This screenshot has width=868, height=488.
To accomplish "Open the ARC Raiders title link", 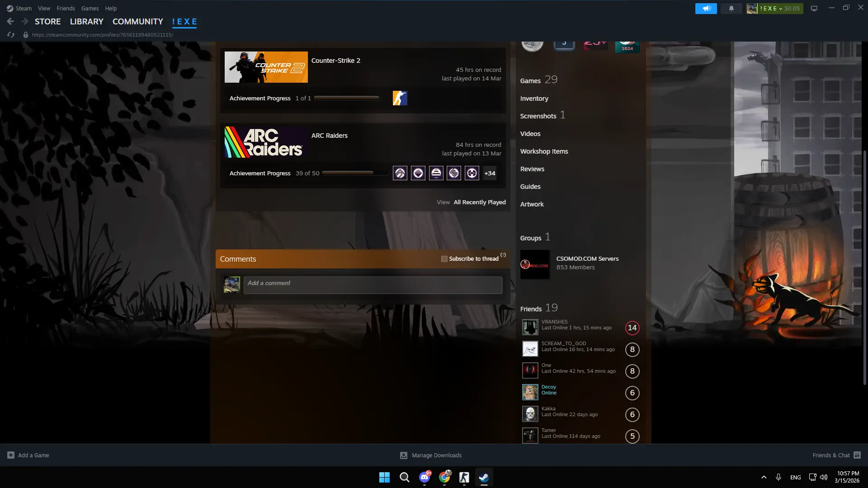I will point(330,136).
